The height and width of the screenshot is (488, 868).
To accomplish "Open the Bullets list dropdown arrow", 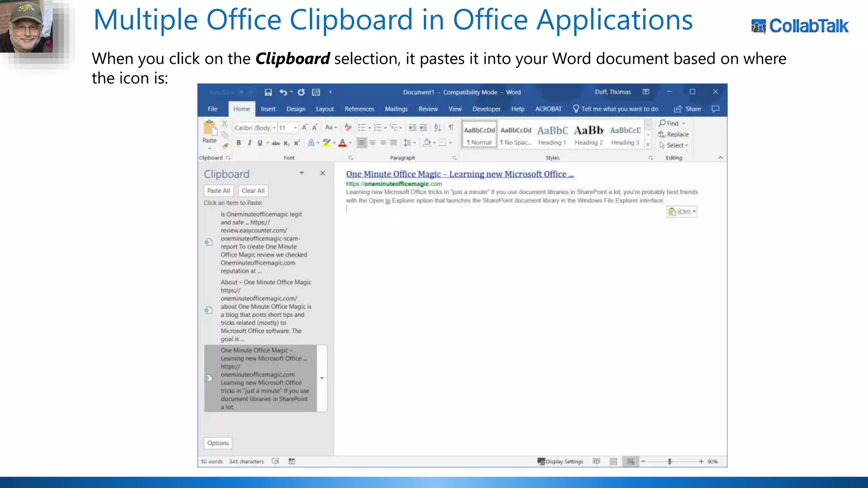I will [x=369, y=128].
